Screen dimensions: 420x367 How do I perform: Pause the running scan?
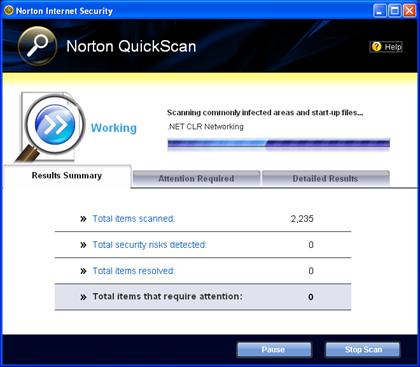point(274,349)
